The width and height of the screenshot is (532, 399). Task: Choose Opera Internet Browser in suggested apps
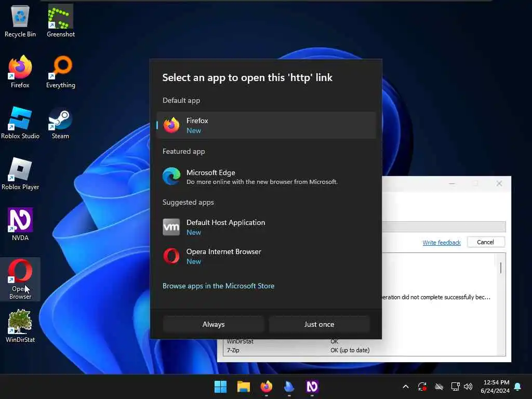click(x=267, y=256)
